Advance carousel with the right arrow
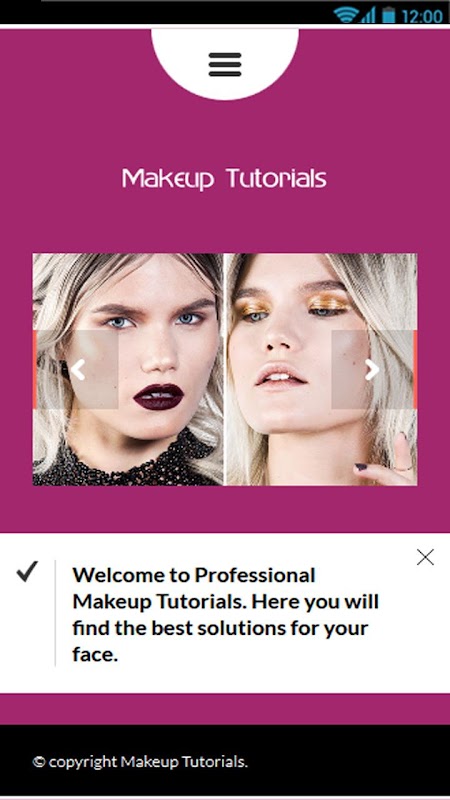 pos(372,369)
